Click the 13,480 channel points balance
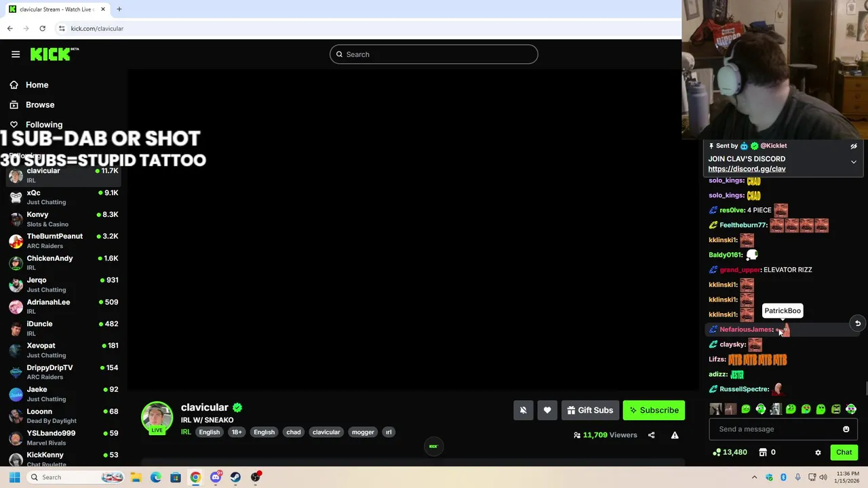 pyautogui.click(x=730, y=452)
